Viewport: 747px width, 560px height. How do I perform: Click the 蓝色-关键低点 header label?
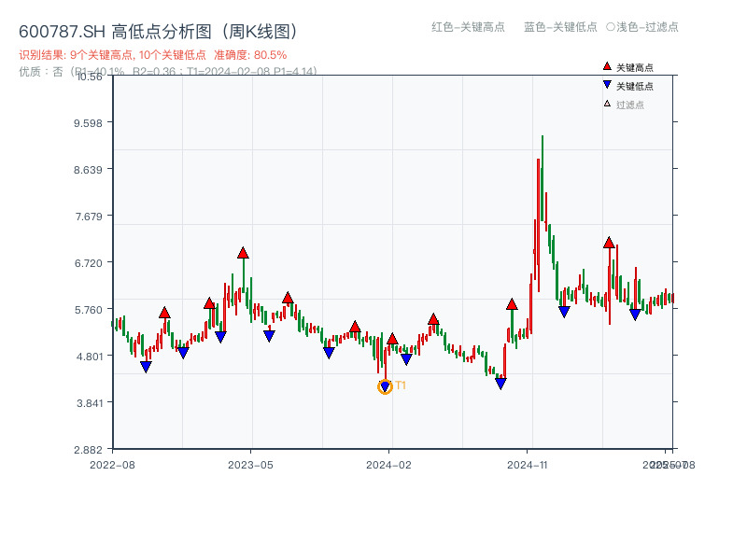[560, 27]
